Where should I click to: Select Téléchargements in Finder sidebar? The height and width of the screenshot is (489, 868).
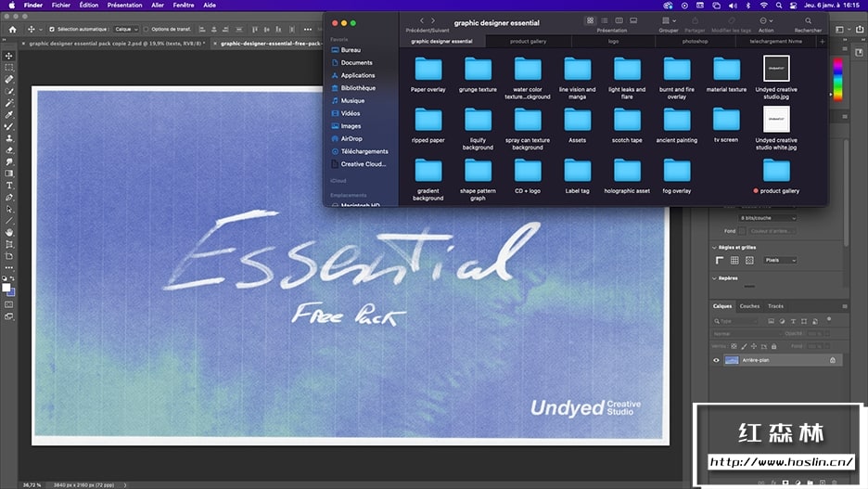364,151
